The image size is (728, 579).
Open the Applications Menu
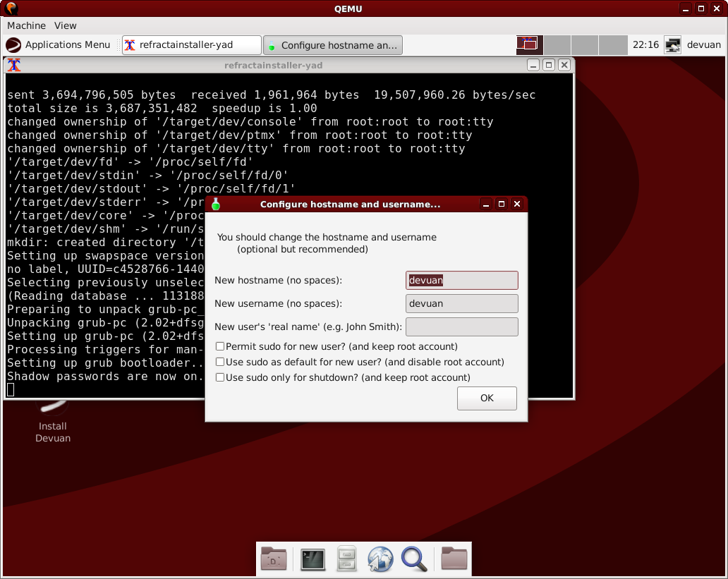point(59,44)
